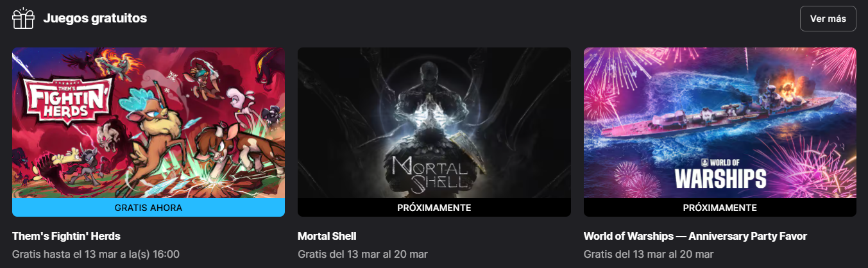The width and height of the screenshot is (868, 268).
Task: Click the gift box icon
Action: (x=23, y=19)
